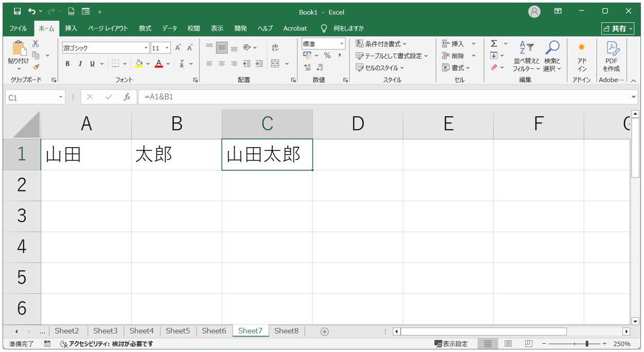This screenshot has height=352, width=644.
Task: Toggle Middle Align vertical alignment
Action: point(222,48)
